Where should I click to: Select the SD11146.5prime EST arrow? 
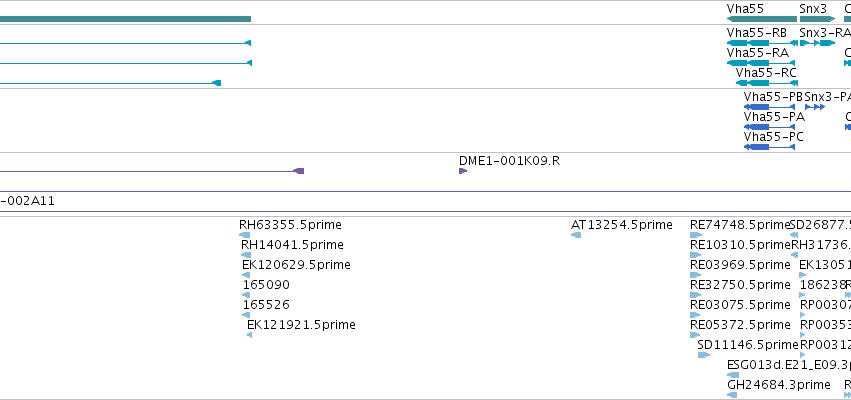point(703,355)
